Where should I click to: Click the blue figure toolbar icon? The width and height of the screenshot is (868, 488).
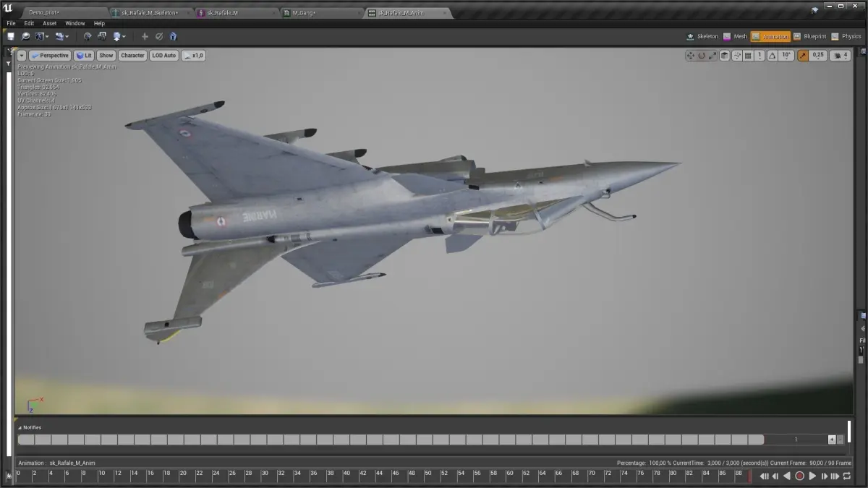pyautogui.click(x=173, y=36)
